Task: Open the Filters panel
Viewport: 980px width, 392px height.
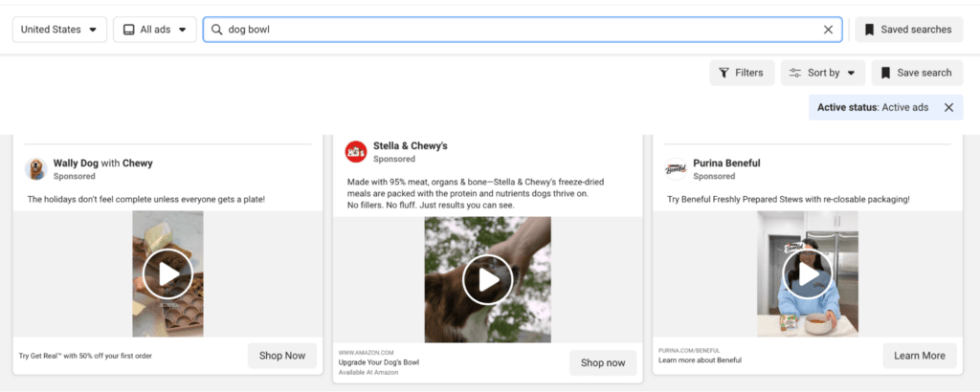Action: point(742,73)
